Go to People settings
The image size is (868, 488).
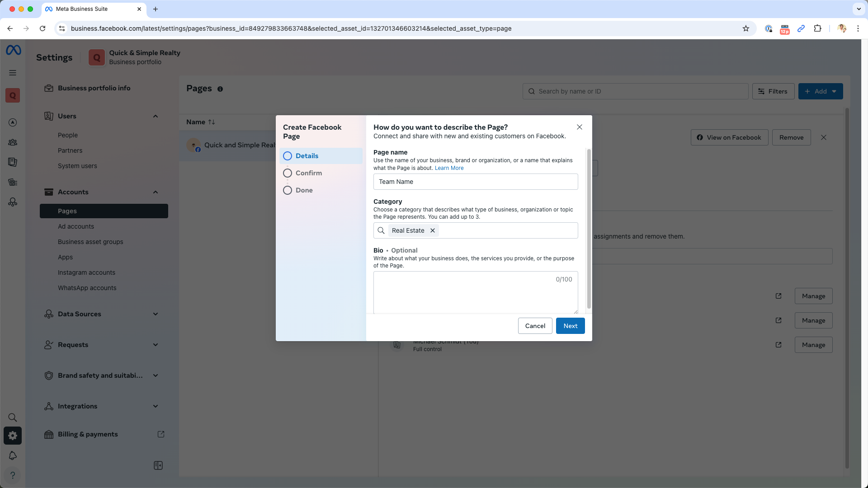click(68, 135)
